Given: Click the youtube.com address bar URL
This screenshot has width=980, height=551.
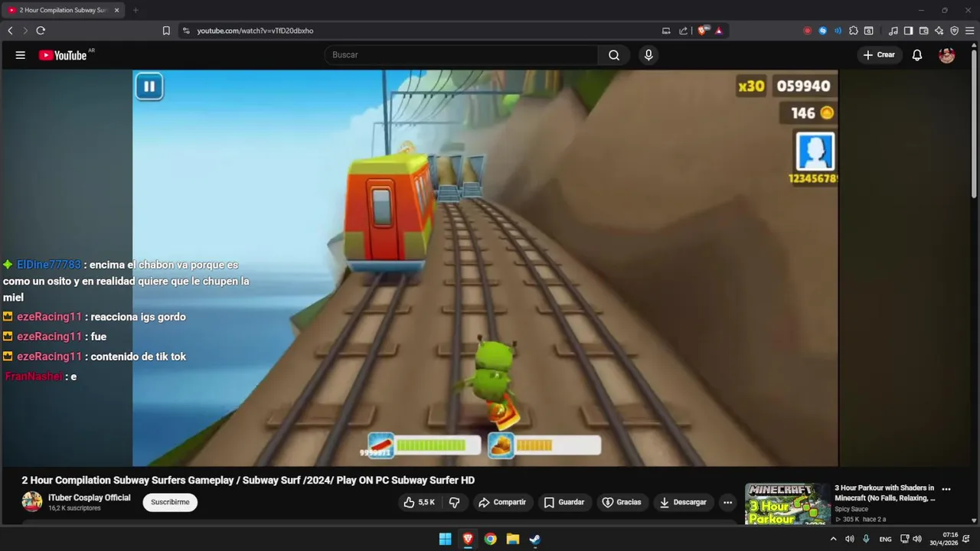Looking at the screenshot, I should [x=255, y=31].
